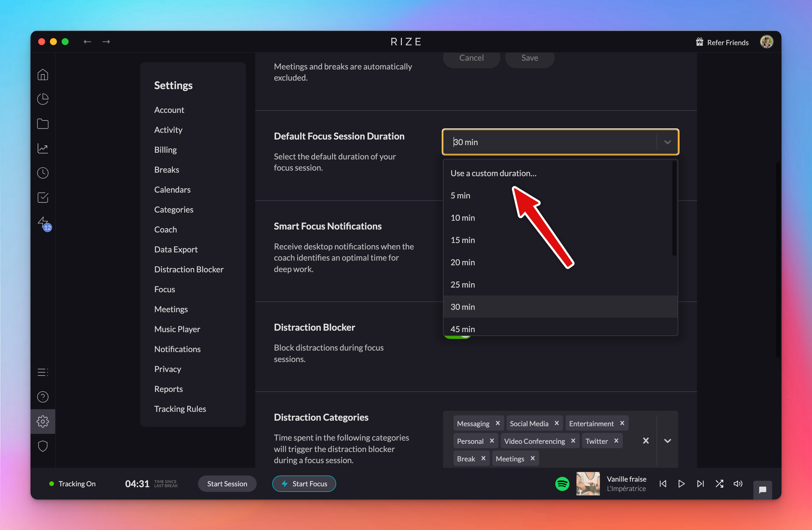Click the Refer Friends link

tap(728, 42)
